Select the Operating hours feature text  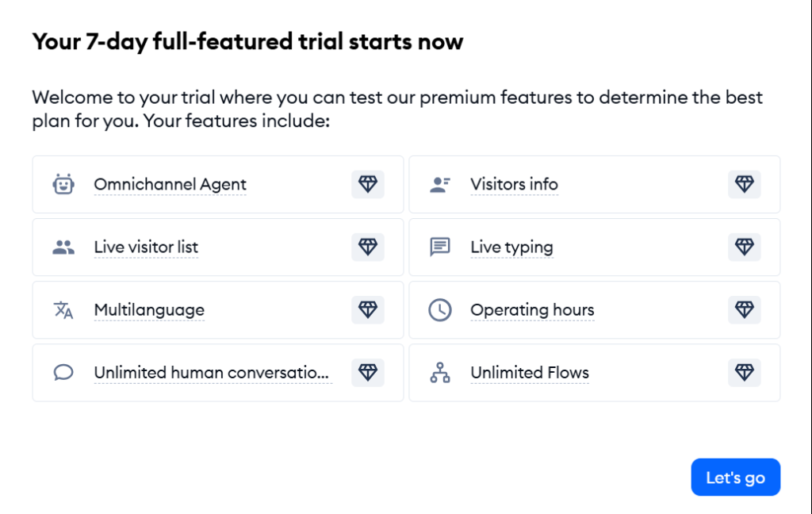(532, 310)
